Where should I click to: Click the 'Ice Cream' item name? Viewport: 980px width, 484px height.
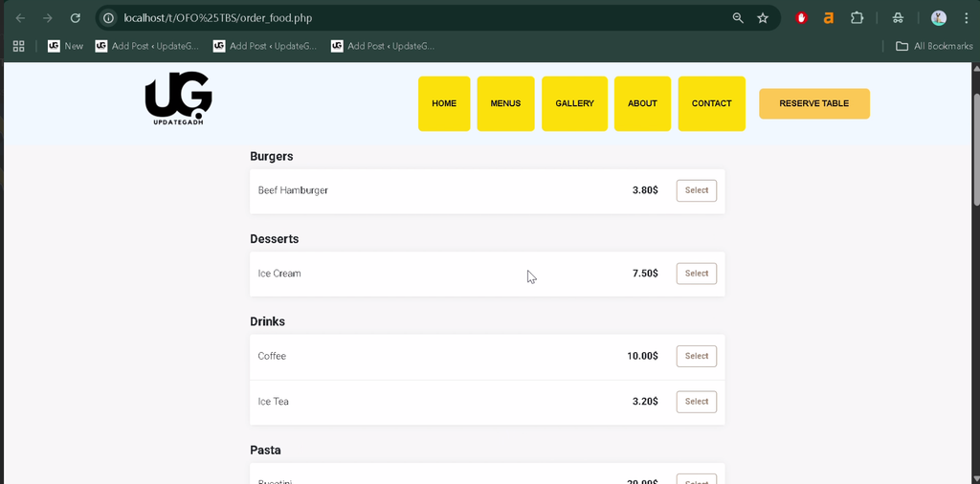[279, 274]
